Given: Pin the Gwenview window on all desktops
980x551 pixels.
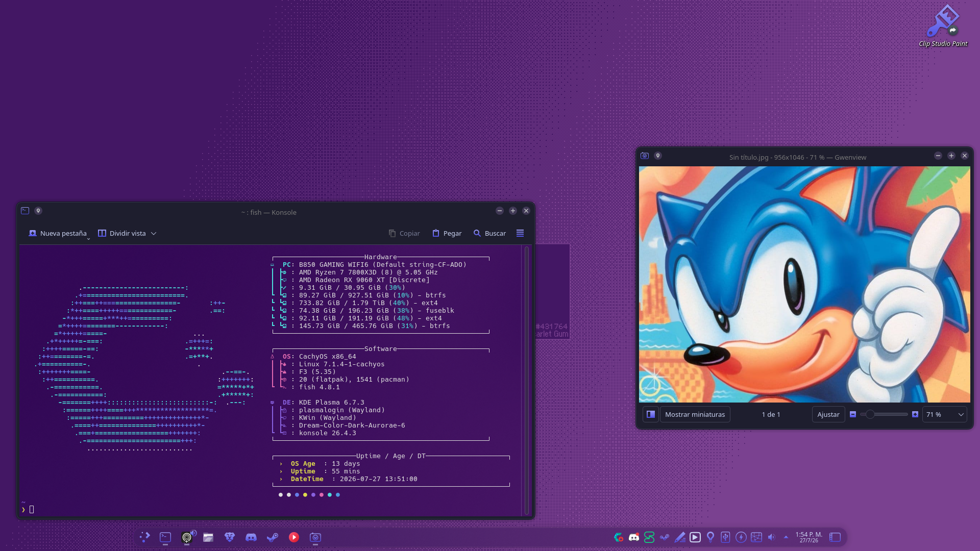Looking at the screenshot, I should 658,156.
